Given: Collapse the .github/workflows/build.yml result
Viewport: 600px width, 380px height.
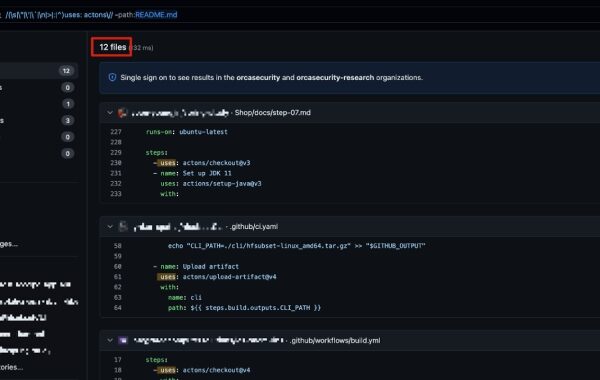Looking at the screenshot, I should (110, 341).
